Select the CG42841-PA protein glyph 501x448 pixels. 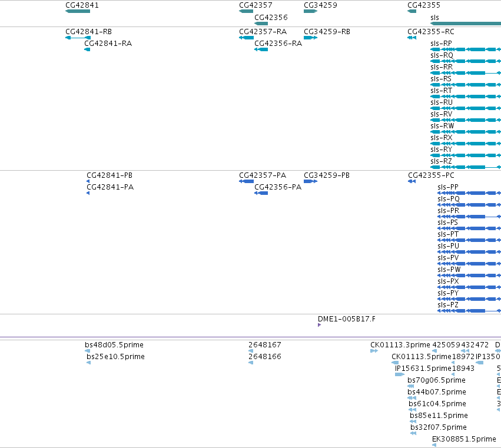point(88,193)
